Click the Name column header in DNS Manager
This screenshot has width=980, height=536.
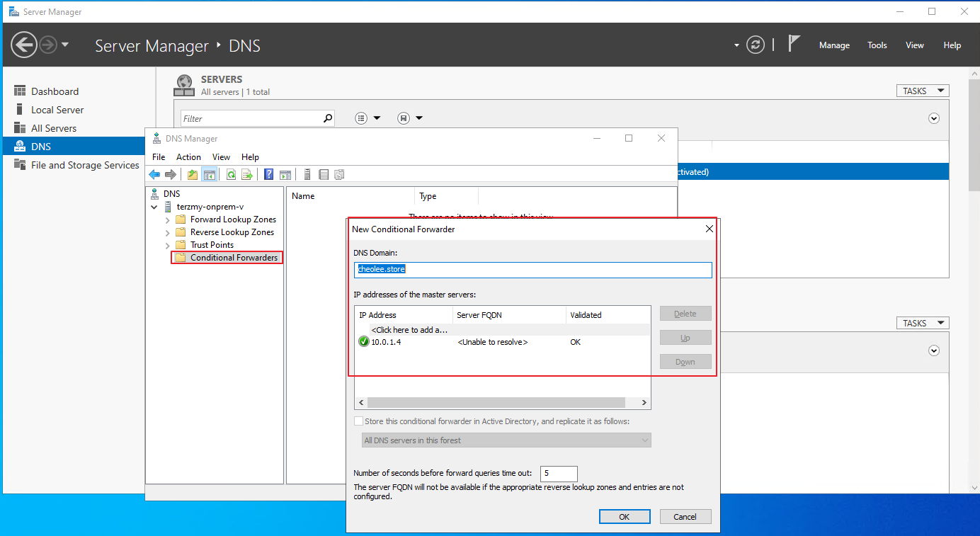[351, 196]
